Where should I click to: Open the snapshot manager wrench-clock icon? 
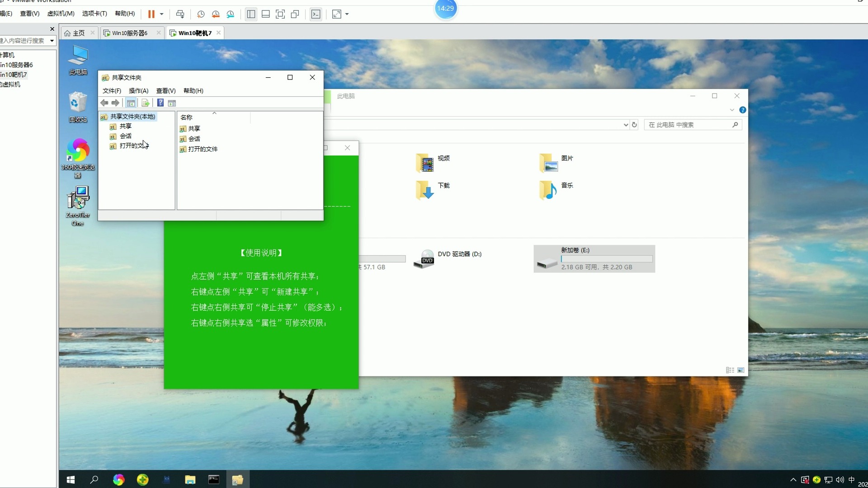pyautogui.click(x=231, y=14)
